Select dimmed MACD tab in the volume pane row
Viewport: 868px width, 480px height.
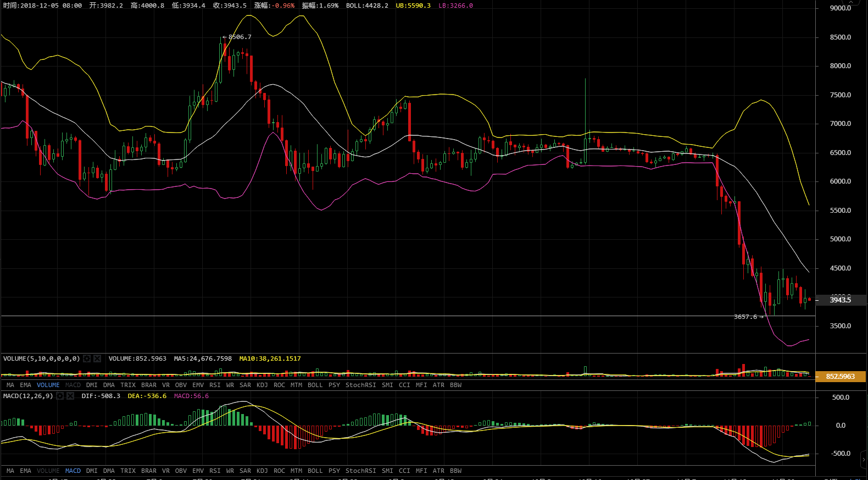tap(73, 385)
